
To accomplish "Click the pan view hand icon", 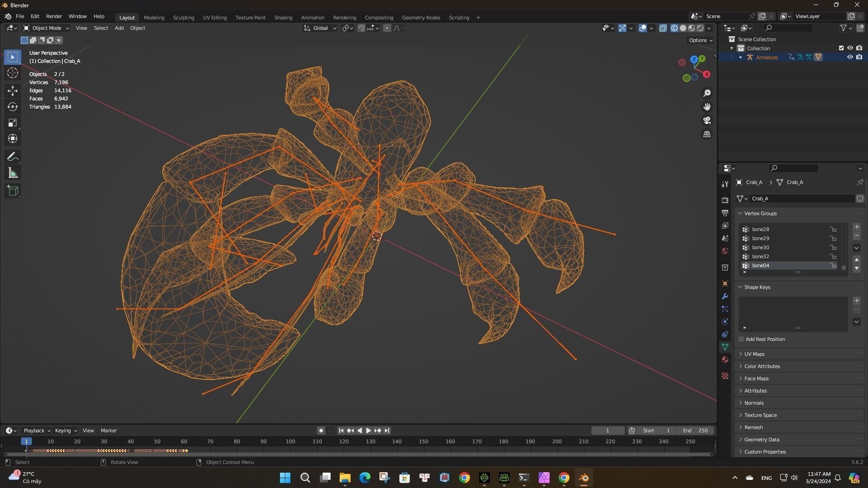I will tap(707, 107).
